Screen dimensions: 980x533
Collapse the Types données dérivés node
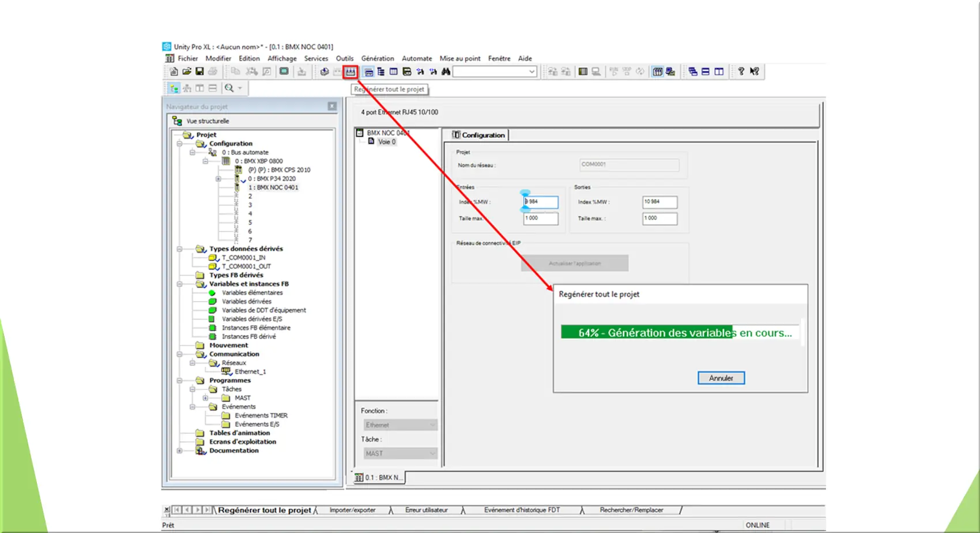tap(179, 249)
